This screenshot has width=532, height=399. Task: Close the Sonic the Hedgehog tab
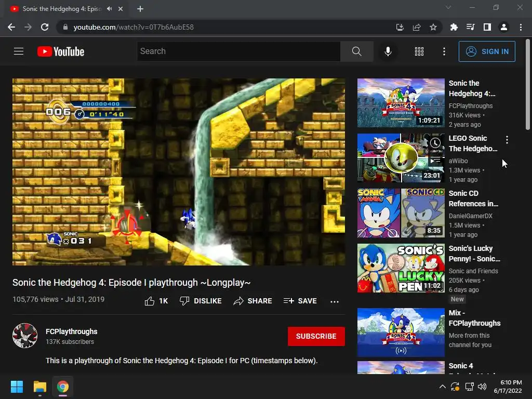pos(121,9)
